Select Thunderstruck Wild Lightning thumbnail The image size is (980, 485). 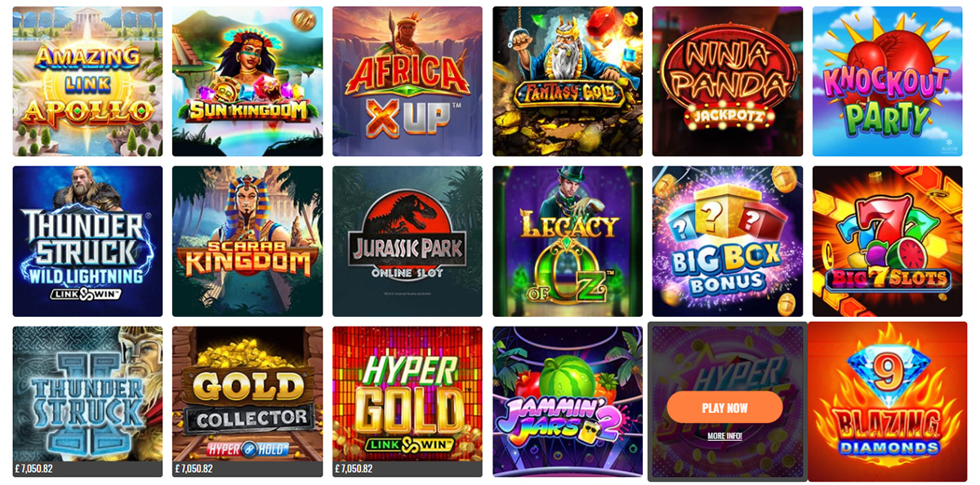(87, 241)
